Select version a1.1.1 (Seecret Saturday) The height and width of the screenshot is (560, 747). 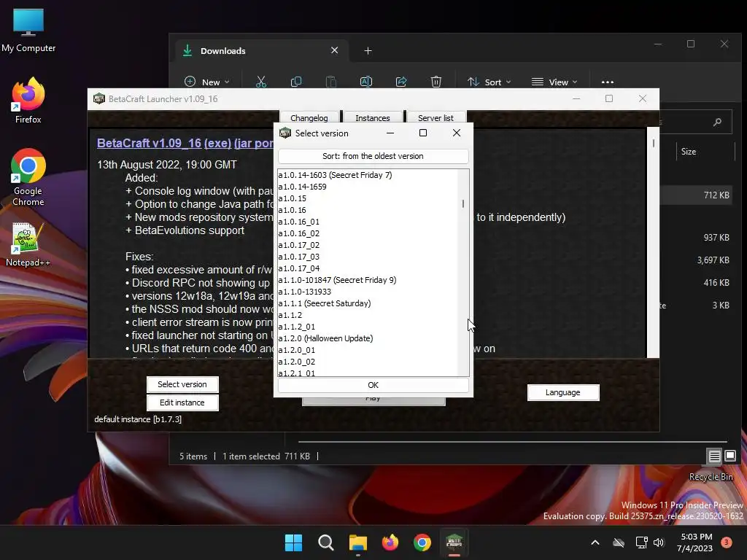tap(368, 303)
